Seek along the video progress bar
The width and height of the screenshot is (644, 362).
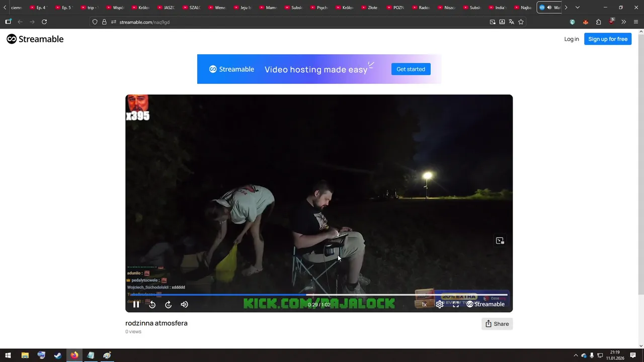[x=319, y=295]
